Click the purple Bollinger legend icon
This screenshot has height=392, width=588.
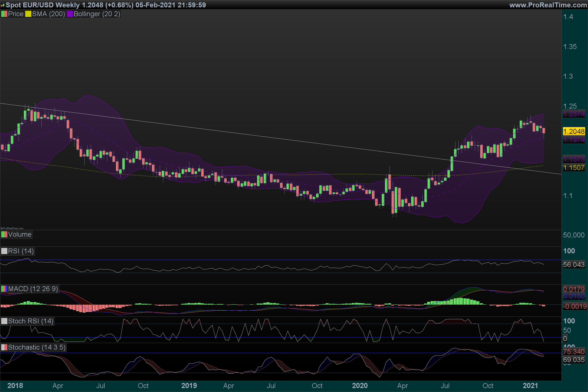pos(70,14)
